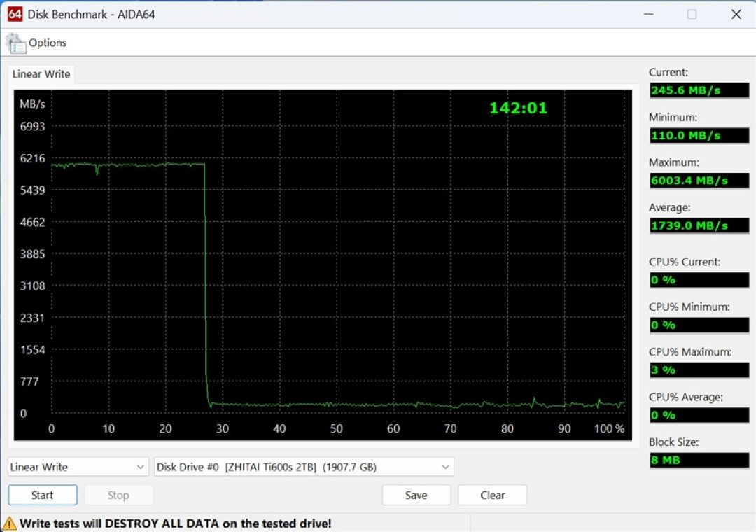Open the Disk Drive #0 ZHITAI dropdown
This screenshot has width=756, height=532.
(304, 467)
